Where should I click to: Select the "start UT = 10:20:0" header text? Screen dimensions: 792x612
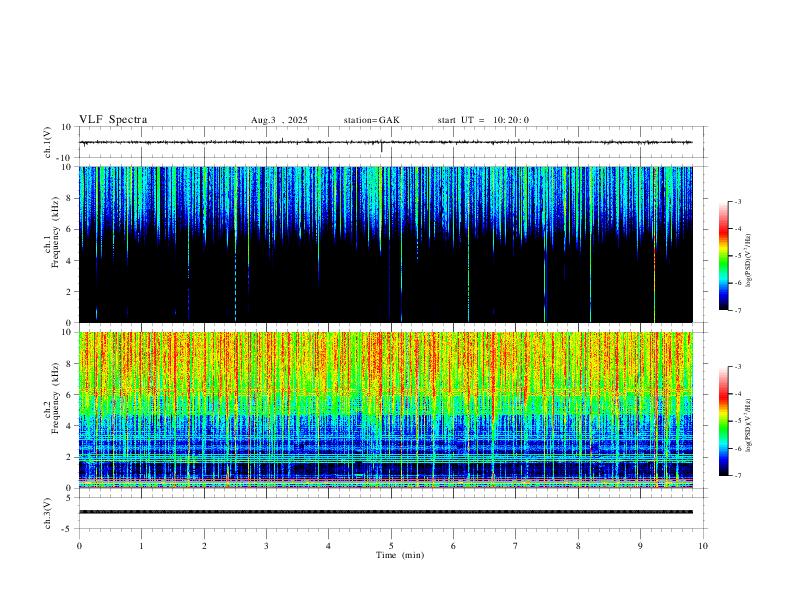coord(483,120)
